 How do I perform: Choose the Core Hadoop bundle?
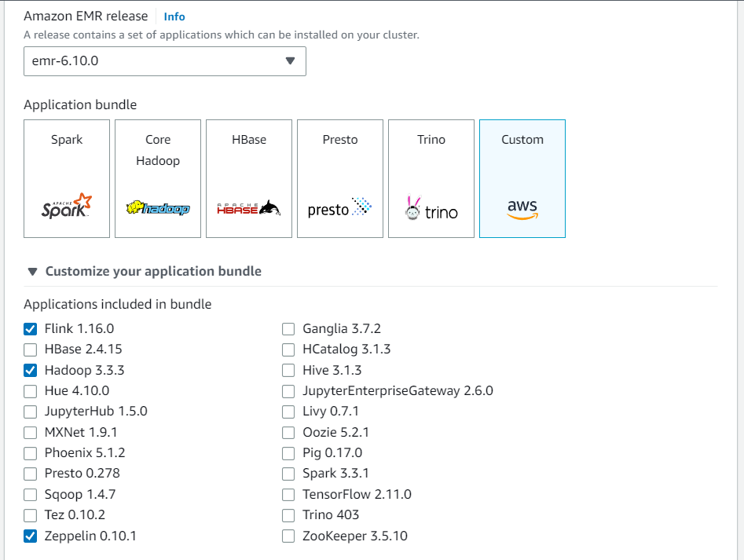[157, 178]
